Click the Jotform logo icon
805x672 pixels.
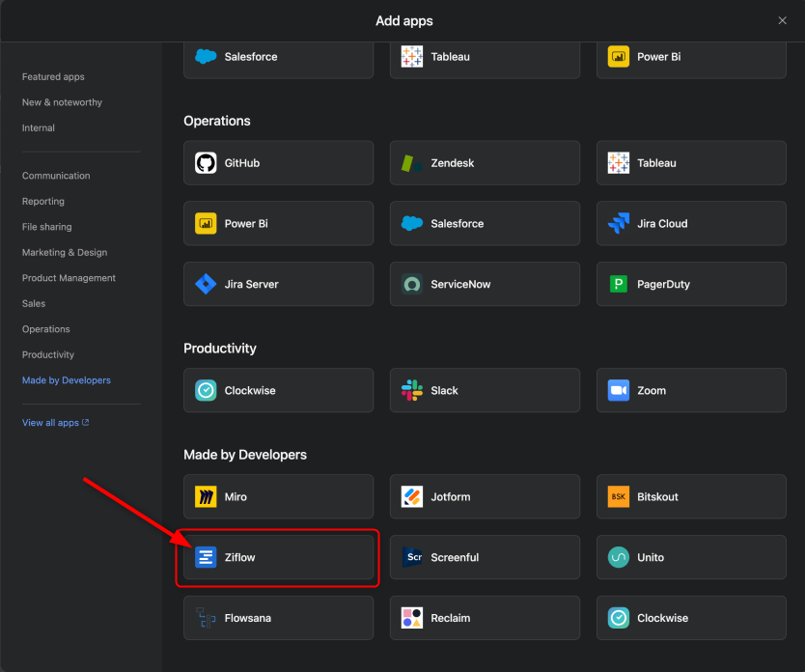pyautogui.click(x=412, y=496)
